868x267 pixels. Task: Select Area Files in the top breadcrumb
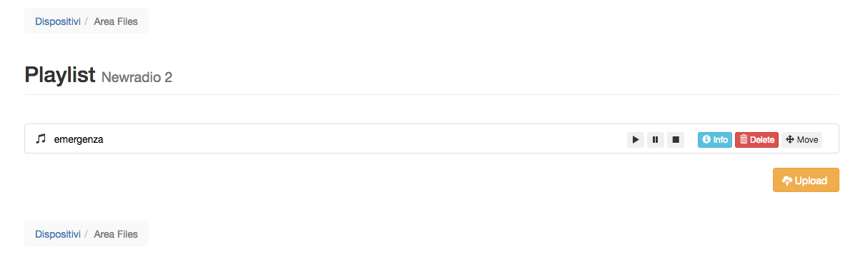(x=116, y=21)
